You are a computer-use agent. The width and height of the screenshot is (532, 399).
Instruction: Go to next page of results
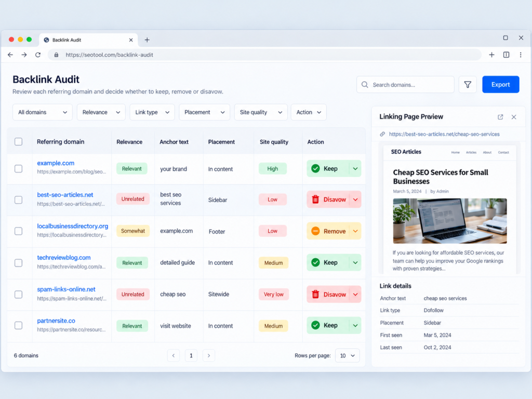209,355
